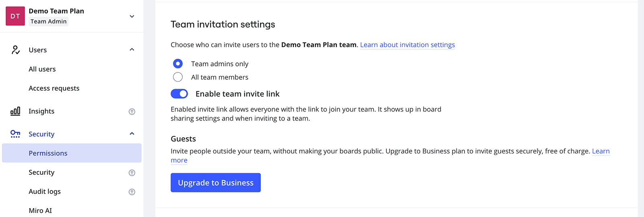Click the upgrade arrow icon beside Insights

click(x=132, y=112)
